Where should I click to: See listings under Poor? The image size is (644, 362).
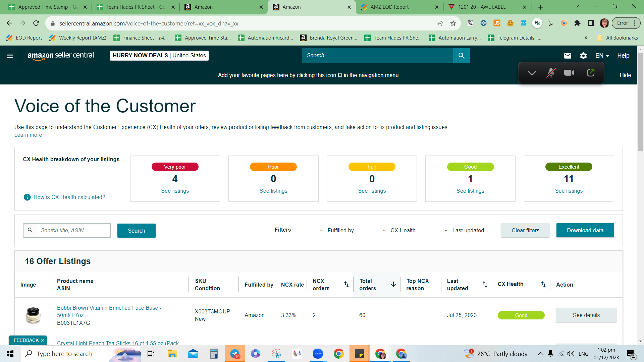coord(273,191)
